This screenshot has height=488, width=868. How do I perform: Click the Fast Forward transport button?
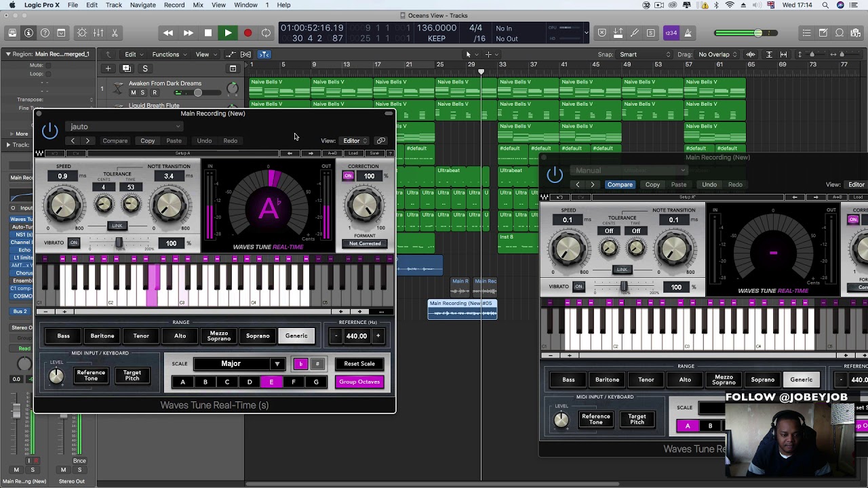click(x=188, y=33)
